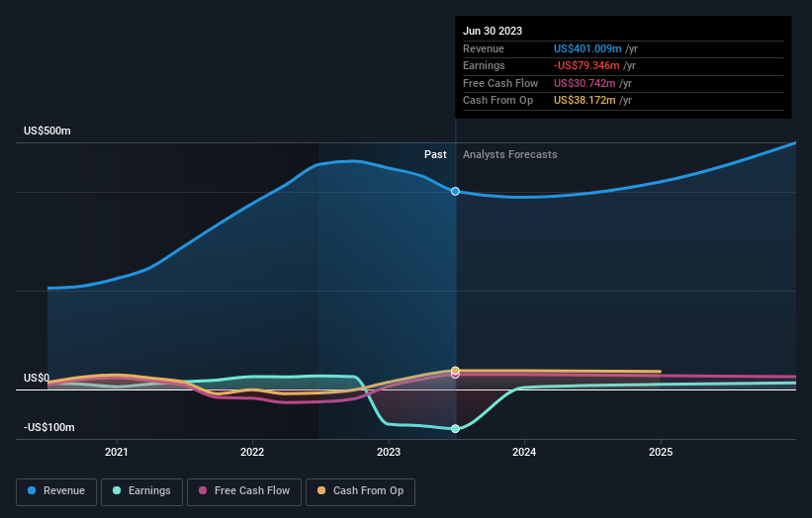Click the Past section label
Viewport: 812px width, 518px height.
click(x=435, y=154)
